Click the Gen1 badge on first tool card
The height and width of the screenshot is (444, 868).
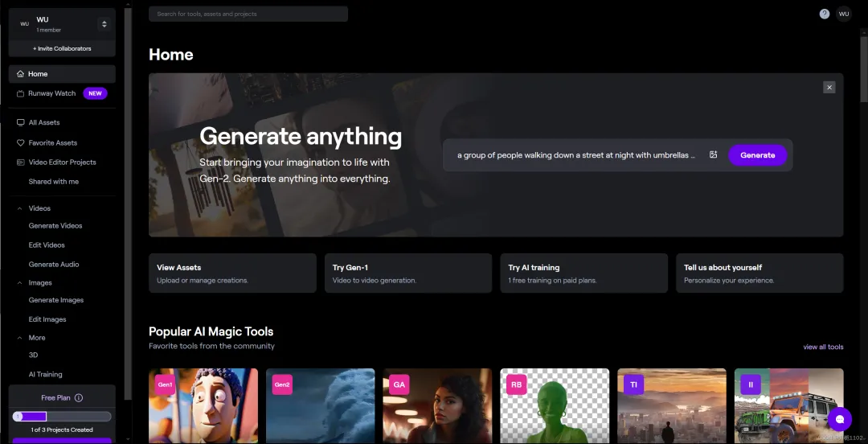(165, 384)
